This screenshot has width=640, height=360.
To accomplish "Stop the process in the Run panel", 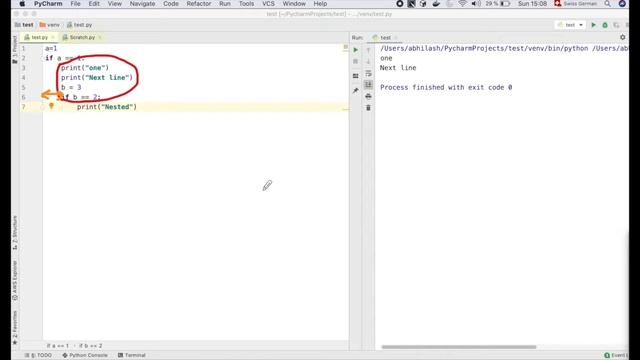I will pos(356,61).
